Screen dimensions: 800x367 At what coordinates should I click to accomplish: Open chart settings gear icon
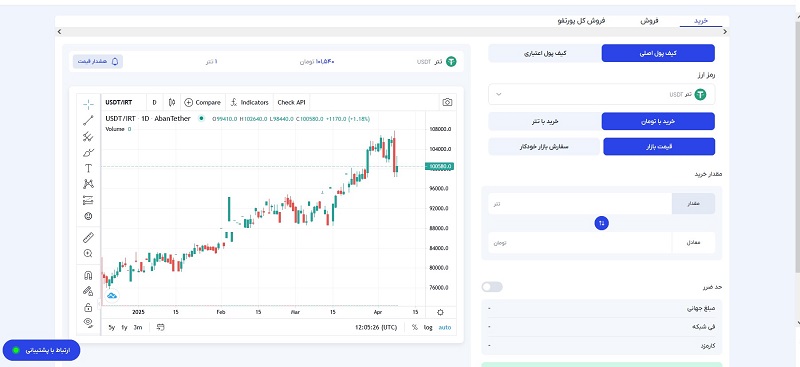[x=440, y=312]
